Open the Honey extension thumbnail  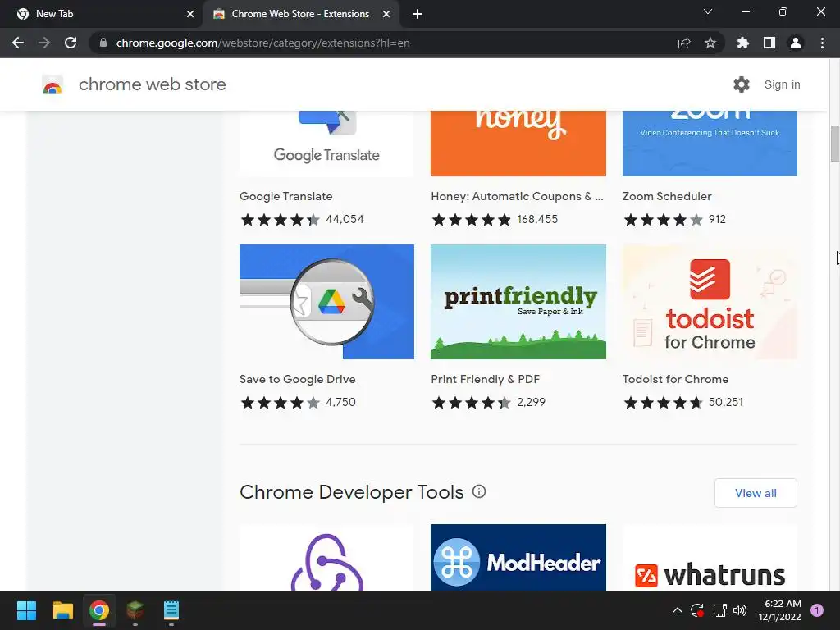(518, 143)
